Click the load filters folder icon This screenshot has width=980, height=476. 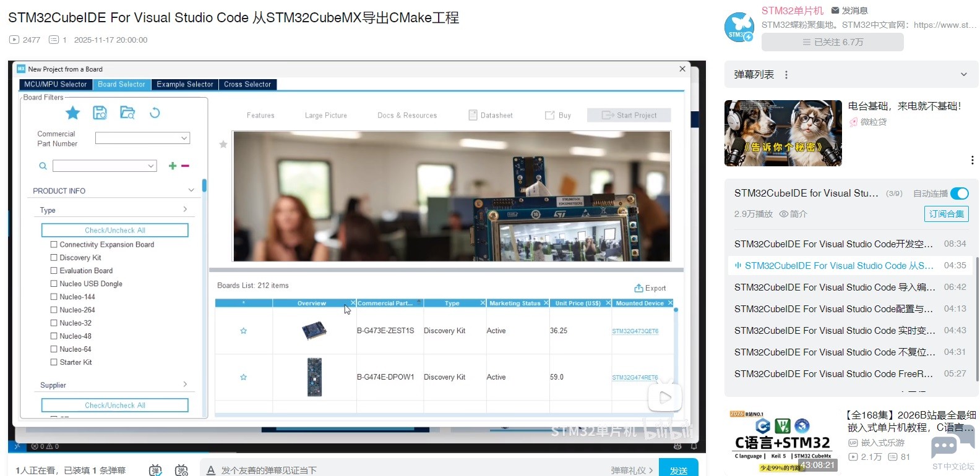(127, 113)
